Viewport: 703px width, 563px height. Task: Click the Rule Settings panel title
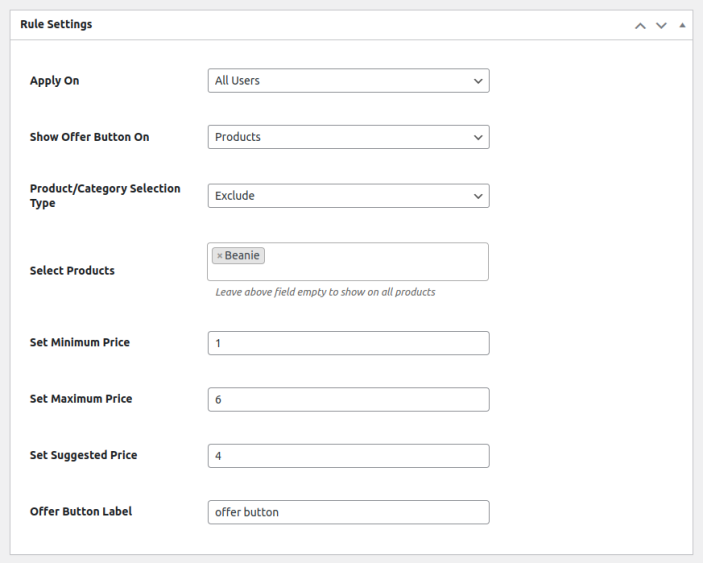[x=56, y=24]
